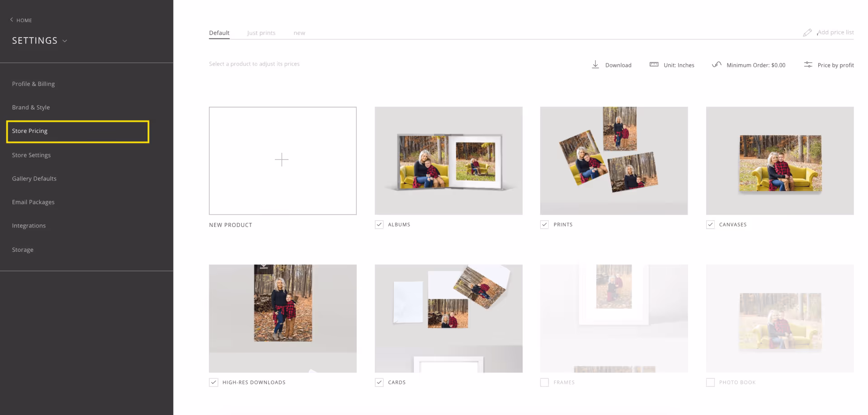Click Add price list link
Viewport: 868px width, 415px height.
pyautogui.click(x=835, y=33)
